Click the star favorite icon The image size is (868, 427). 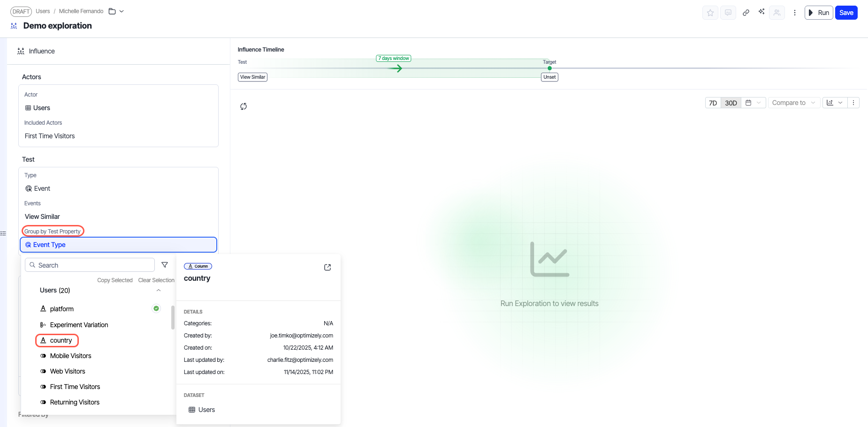(710, 13)
